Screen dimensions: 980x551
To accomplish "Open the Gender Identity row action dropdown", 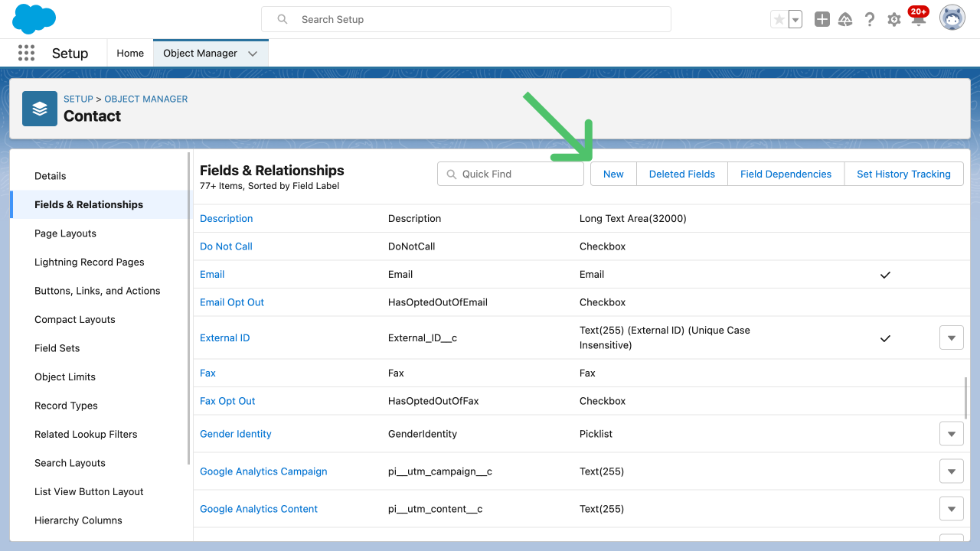I will [x=951, y=434].
